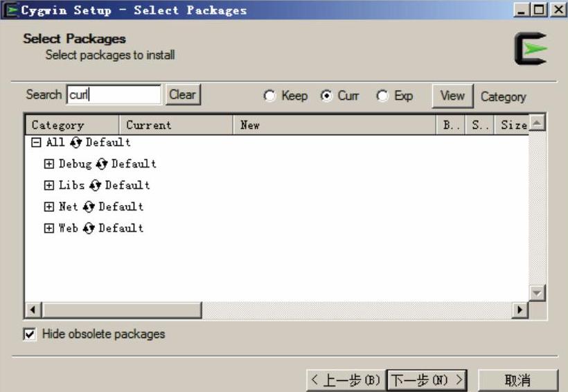Click the Default text in Web row
The width and height of the screenshot is (568, 392).
(121, 228)
